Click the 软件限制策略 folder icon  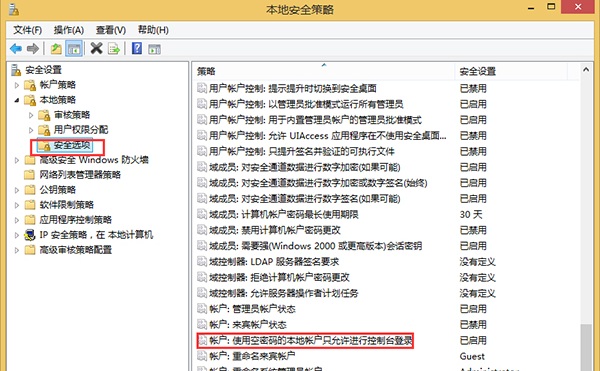30,205
